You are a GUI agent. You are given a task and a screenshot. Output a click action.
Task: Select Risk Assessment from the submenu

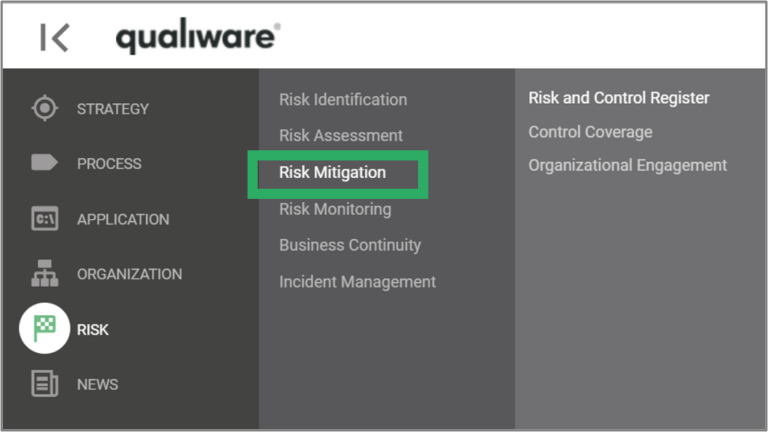[341, 135]
